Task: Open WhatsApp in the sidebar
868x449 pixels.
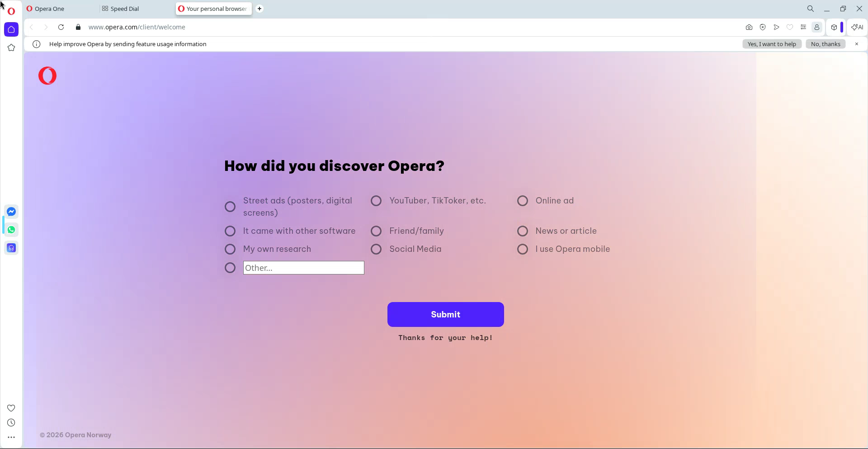Action: (11, 230)
